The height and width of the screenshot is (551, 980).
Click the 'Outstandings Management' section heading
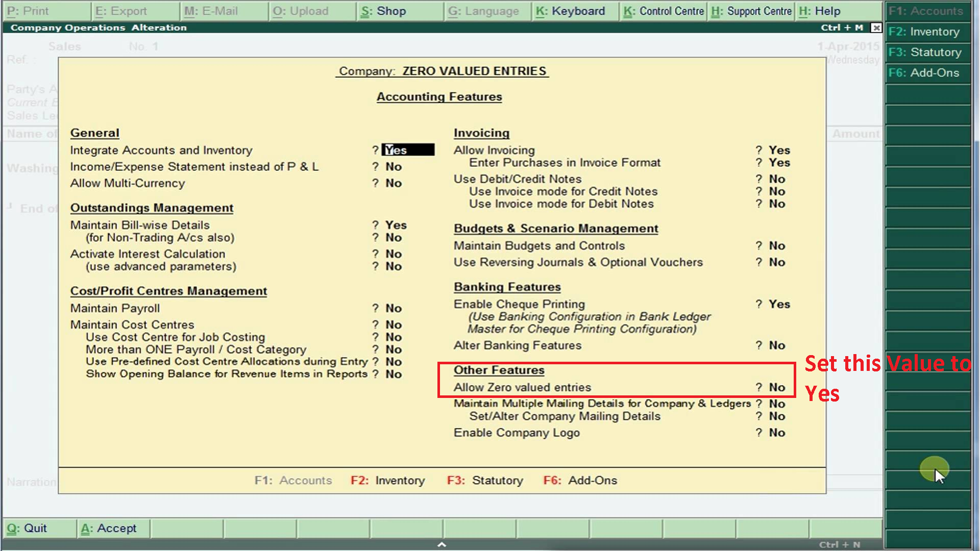point(152,208)
